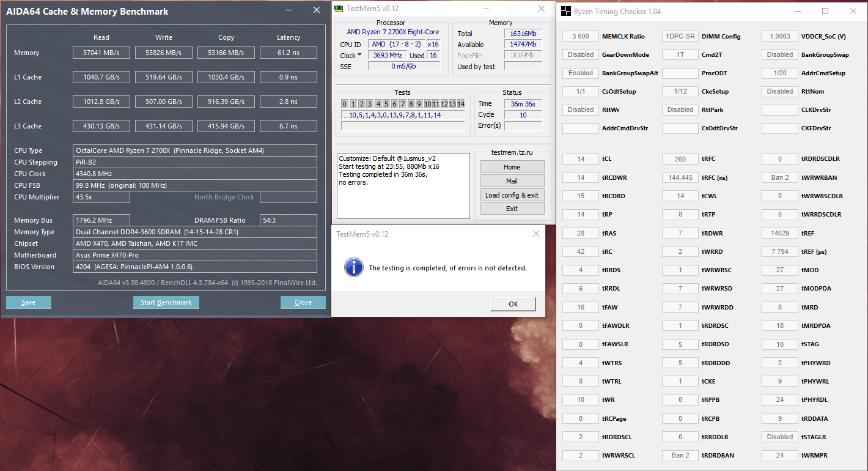Click the tWRMPR value field showing 24

click(780, 456)
